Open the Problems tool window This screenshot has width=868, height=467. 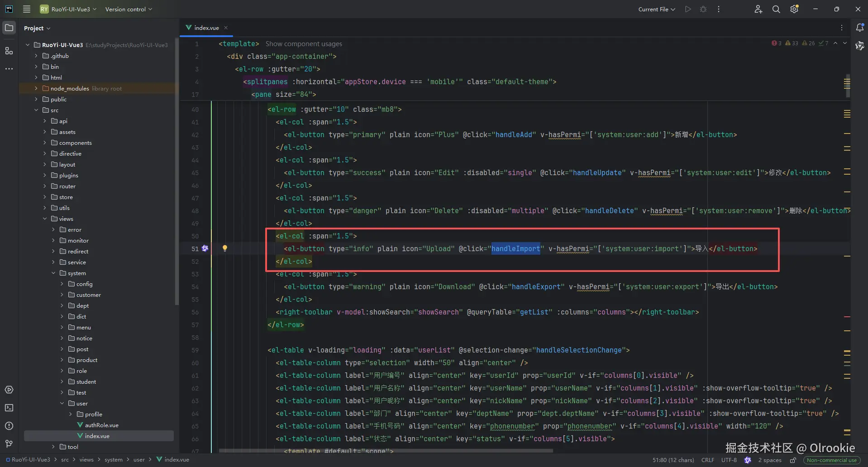coord(9,426)
